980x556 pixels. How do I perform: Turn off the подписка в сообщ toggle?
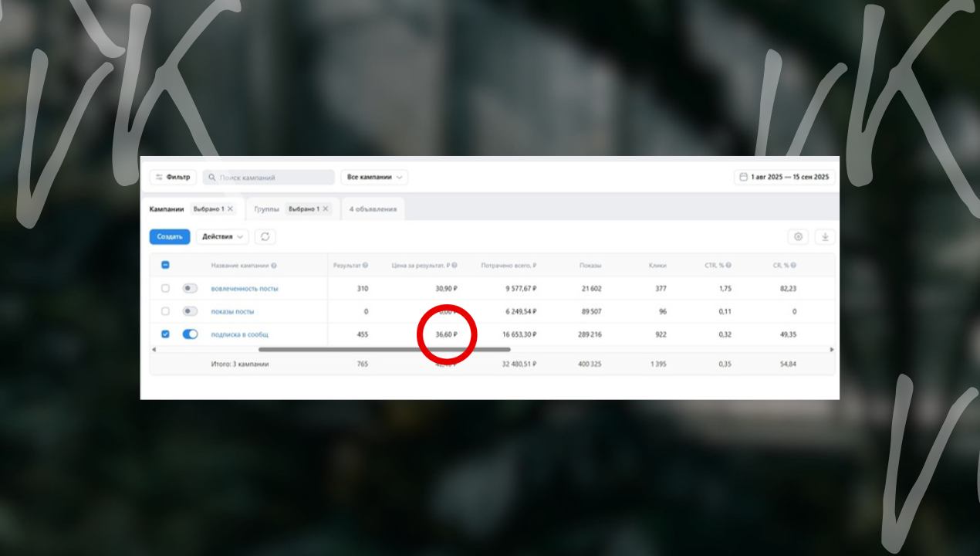190,334
